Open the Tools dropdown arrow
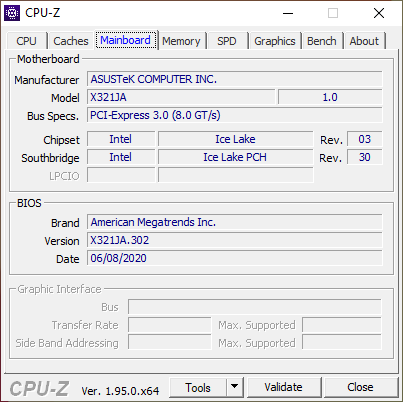The width and height of the screenshot is (403, 402). click(x=235, y=387)
